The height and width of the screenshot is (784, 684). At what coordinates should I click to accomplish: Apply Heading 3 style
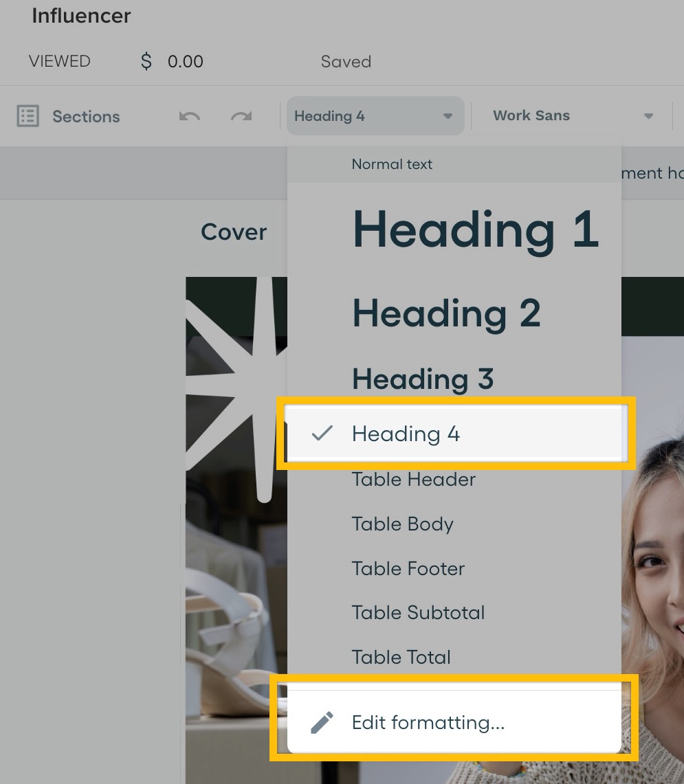tap(454, 379)
